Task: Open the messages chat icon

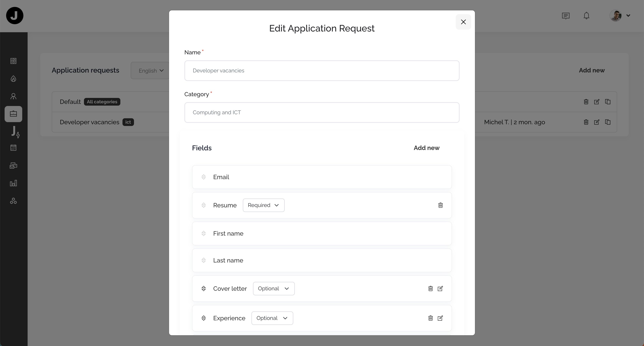Action: pyautogui.click(x=565, y=16)
